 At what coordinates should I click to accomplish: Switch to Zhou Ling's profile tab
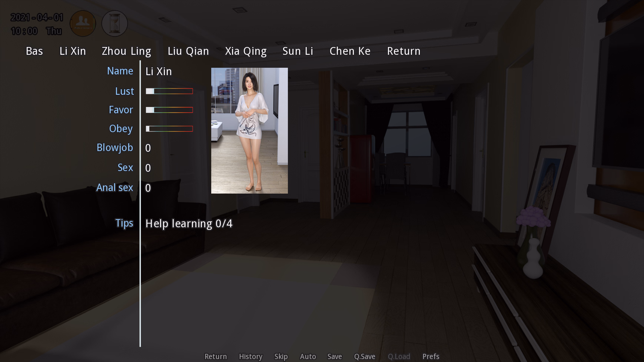coord(126,51)
